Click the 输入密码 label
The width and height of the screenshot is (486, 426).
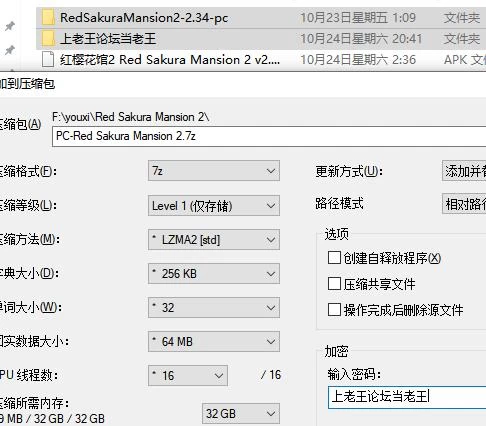(x=354, y=375)
